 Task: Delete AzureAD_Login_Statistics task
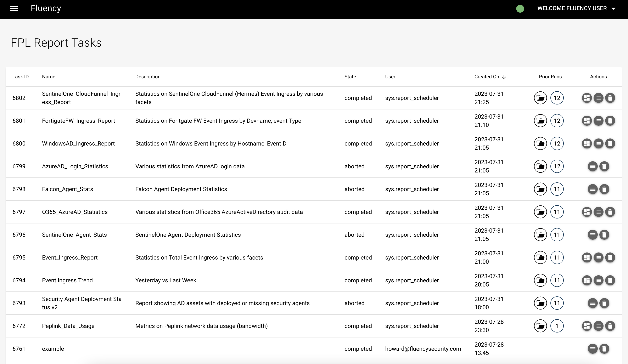point(604,166)
